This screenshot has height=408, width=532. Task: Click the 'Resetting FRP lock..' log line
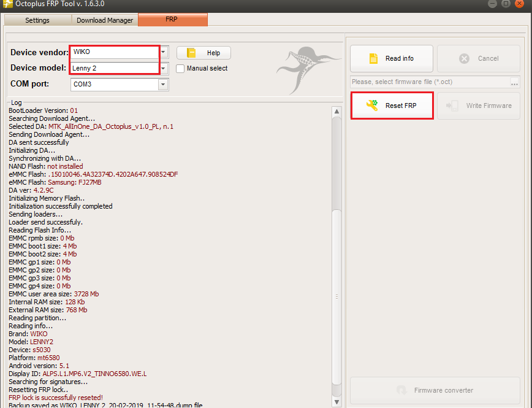point(39,390)
